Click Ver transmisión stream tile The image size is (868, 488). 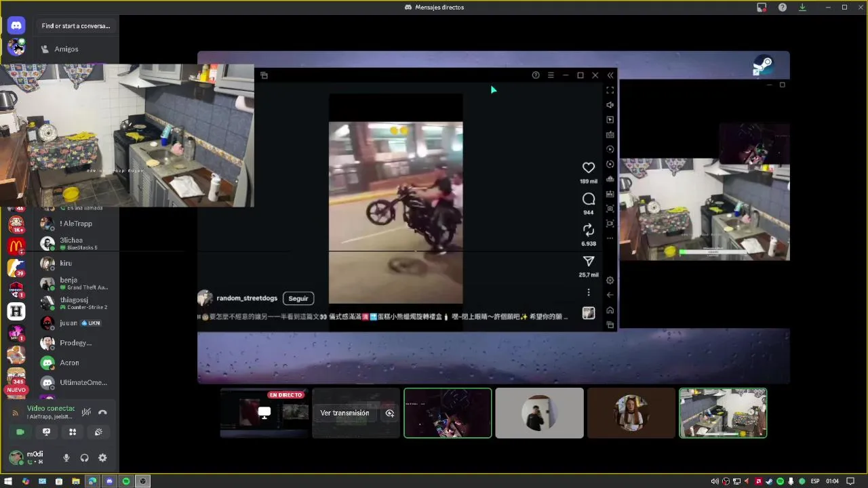tap(345, 413)
